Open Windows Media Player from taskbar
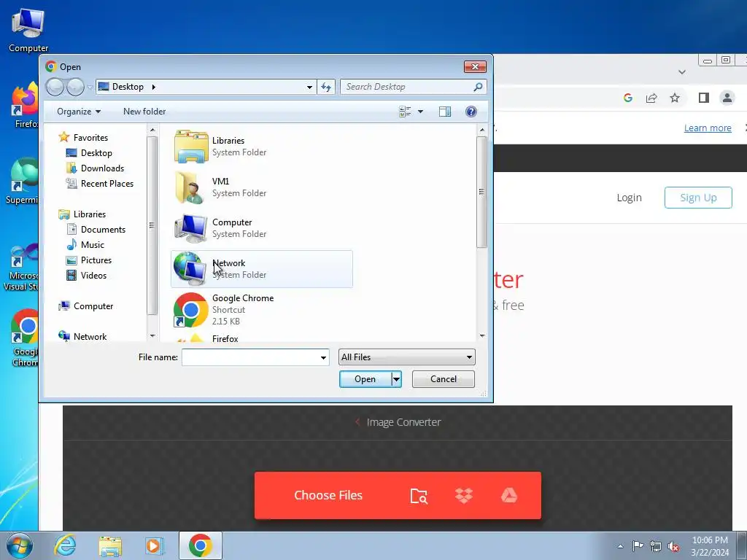 coord(155,545)
